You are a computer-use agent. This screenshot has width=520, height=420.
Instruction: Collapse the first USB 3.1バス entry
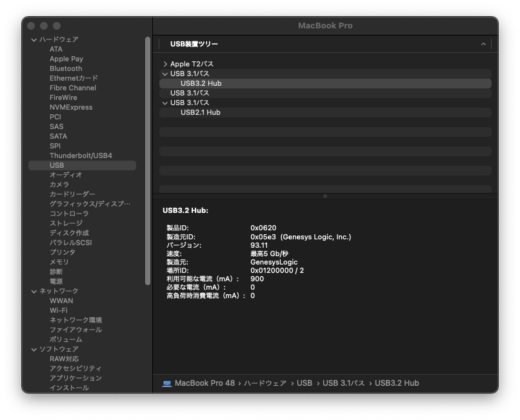coord(165,73)
